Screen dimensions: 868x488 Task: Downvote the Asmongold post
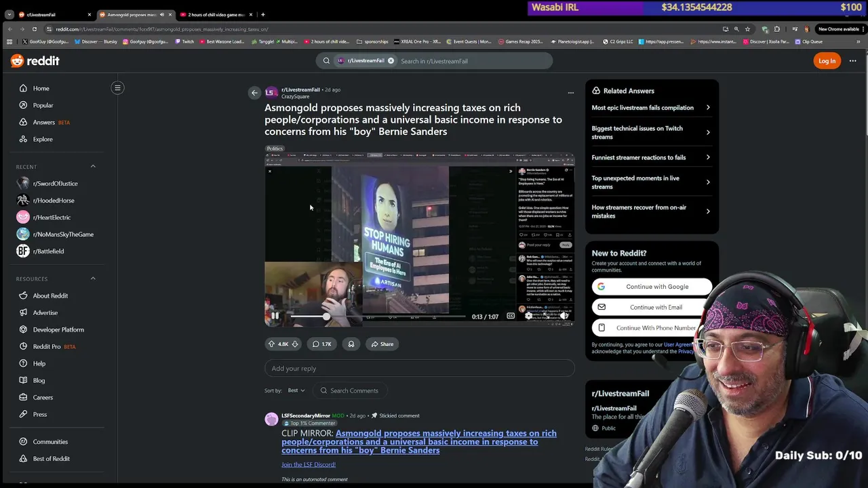(x=295, y=344)
